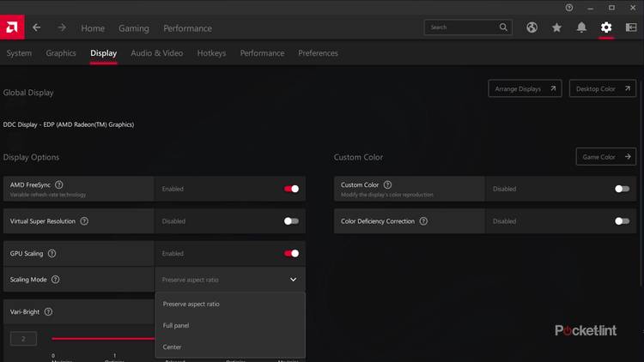
Task: Disable the AMD FreeSync toggle
Action: (292, 189)
